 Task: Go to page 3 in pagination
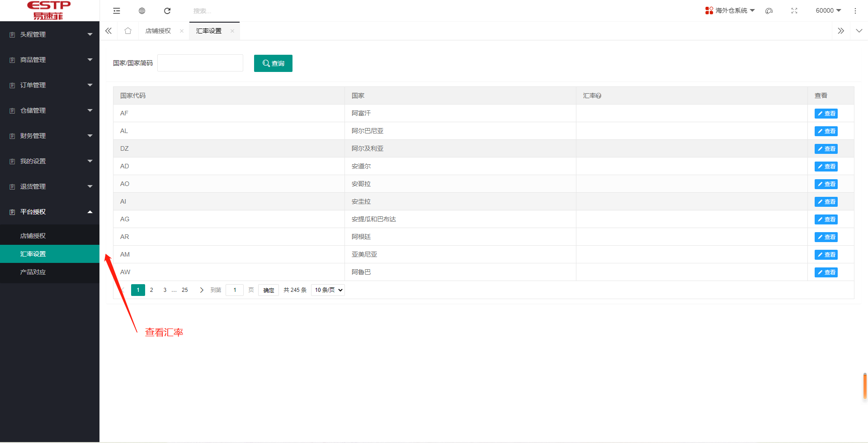pos(165,290)
